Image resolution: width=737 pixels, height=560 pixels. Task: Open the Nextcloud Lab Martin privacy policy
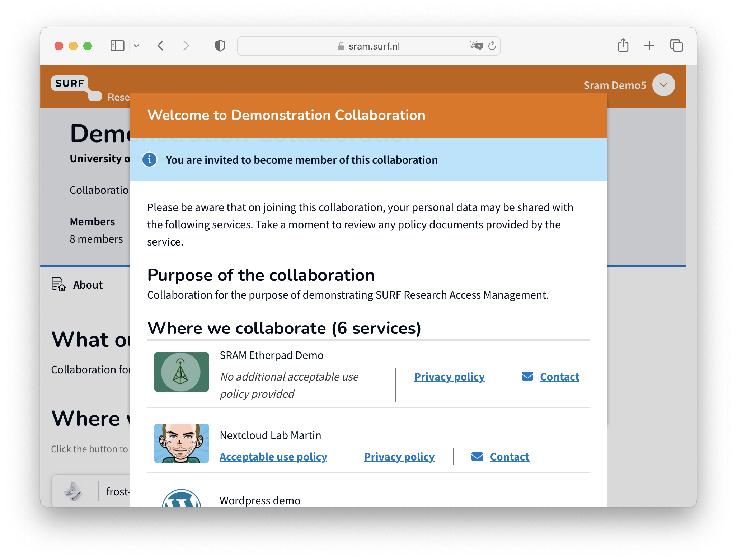[x=399, y=457]
